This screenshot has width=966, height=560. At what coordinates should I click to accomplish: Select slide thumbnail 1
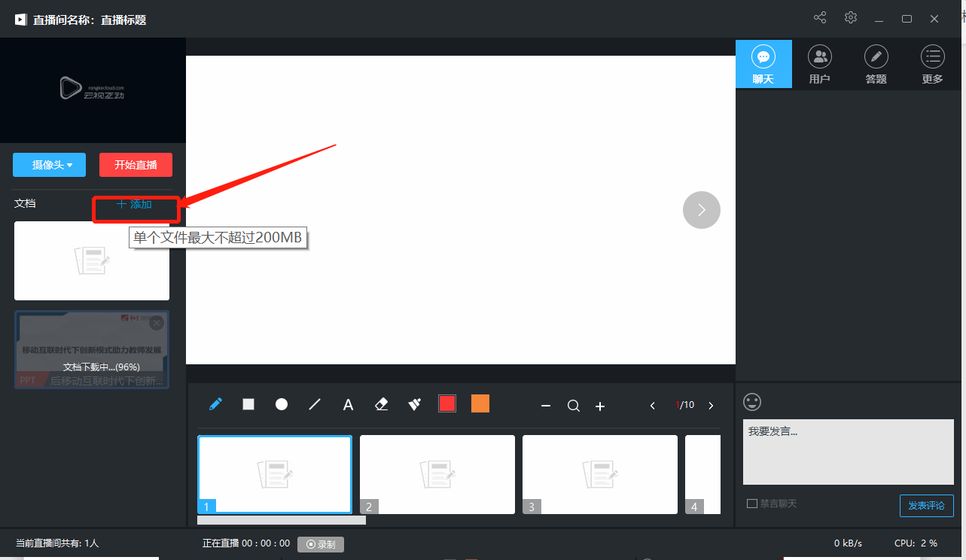[x=275, y=475]
